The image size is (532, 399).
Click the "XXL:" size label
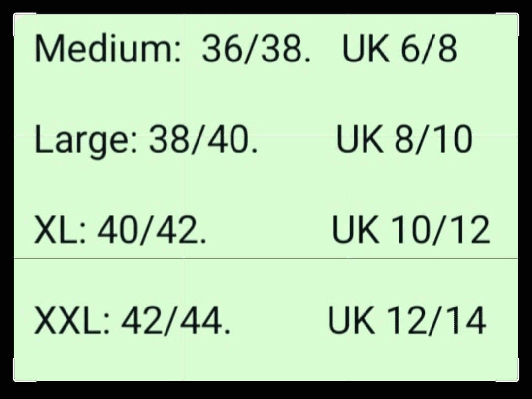(73, 321)
